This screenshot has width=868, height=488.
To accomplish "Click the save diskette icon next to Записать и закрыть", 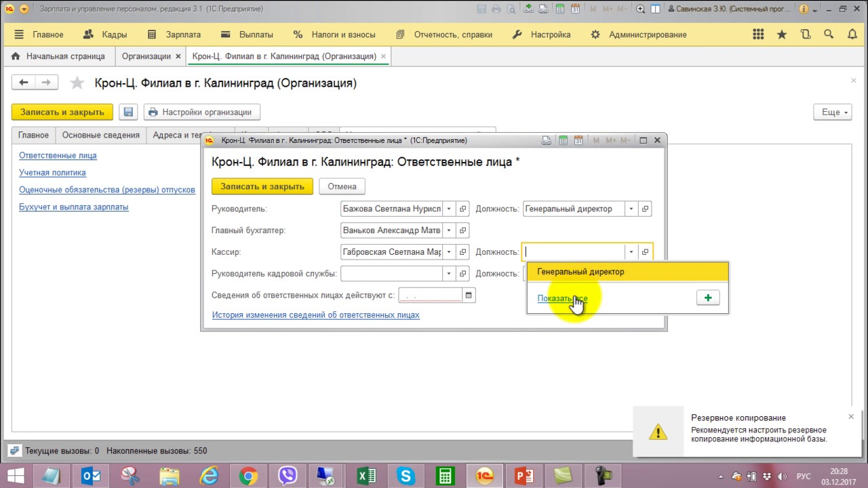I will [x=129, y=113].
